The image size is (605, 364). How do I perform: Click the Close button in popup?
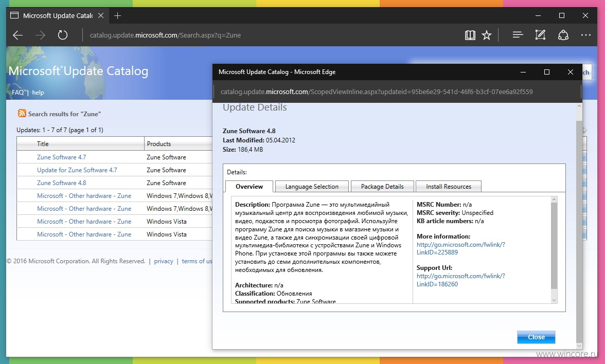[536, 337]
